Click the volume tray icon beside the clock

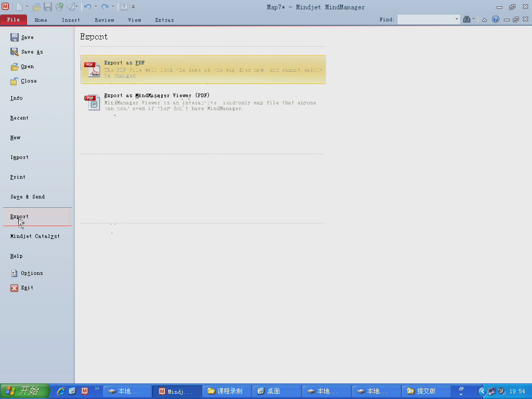click(x=502, y=392)
